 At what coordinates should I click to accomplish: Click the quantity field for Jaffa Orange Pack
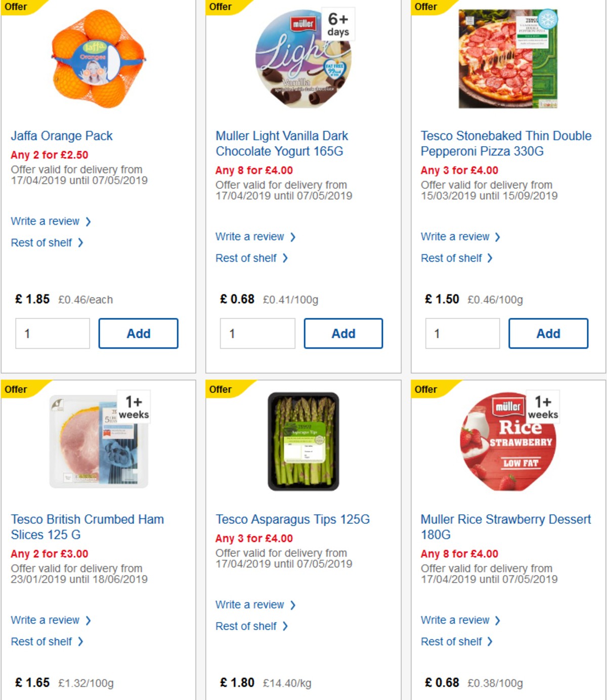[x=52, y=333]
